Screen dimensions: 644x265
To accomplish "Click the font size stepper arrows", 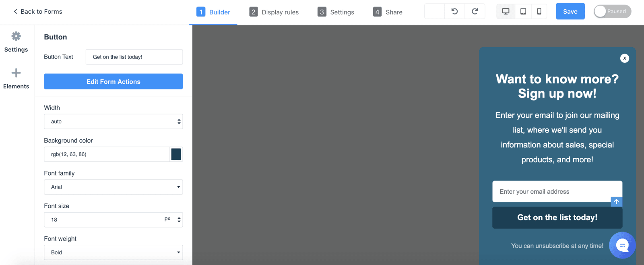I will click(179, 220).
